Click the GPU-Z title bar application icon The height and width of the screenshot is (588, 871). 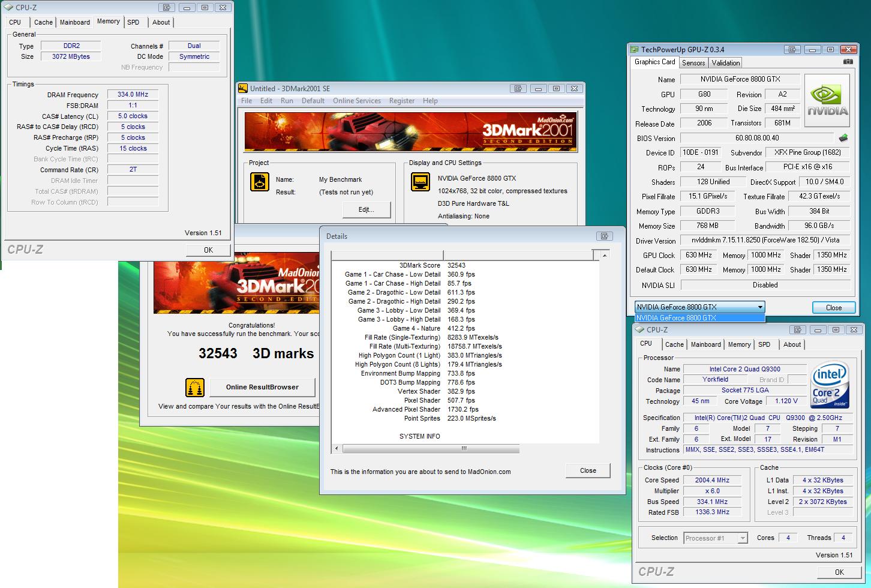[x=634, y=50]
